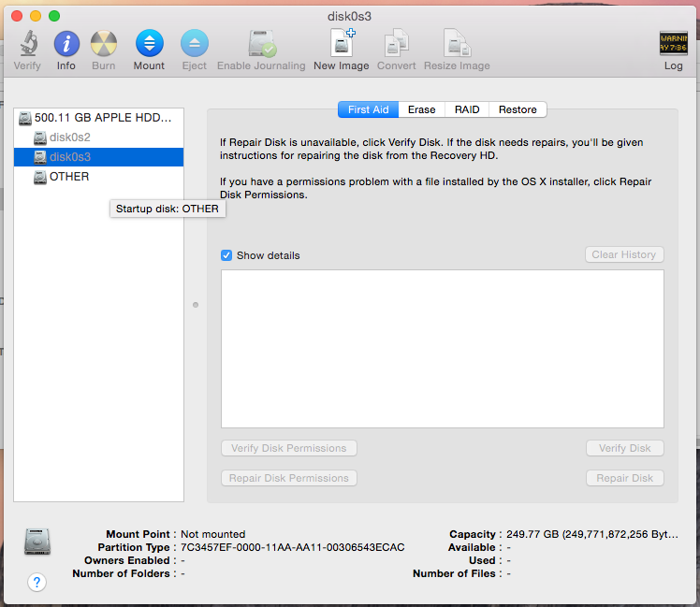
Task: Switch to the Restore tab
Action: (518, 109)
